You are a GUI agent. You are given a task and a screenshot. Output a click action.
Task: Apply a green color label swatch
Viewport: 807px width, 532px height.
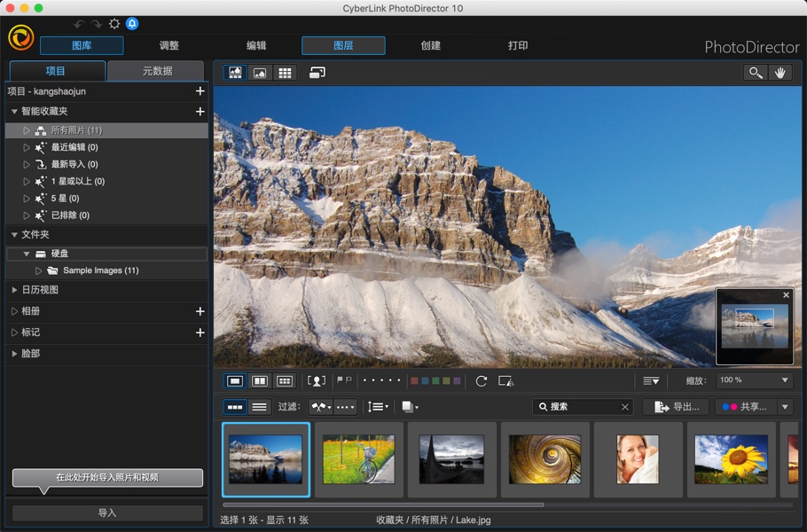(x=435, y=380)
